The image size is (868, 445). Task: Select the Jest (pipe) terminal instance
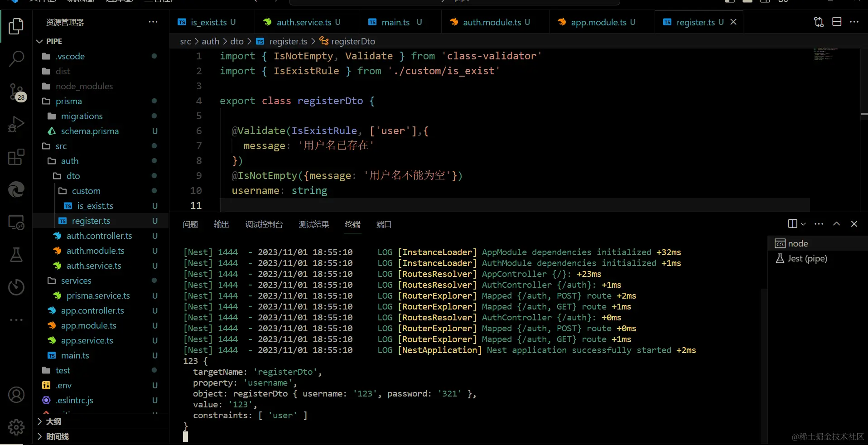pyautogui.click(x=818, y=258)
